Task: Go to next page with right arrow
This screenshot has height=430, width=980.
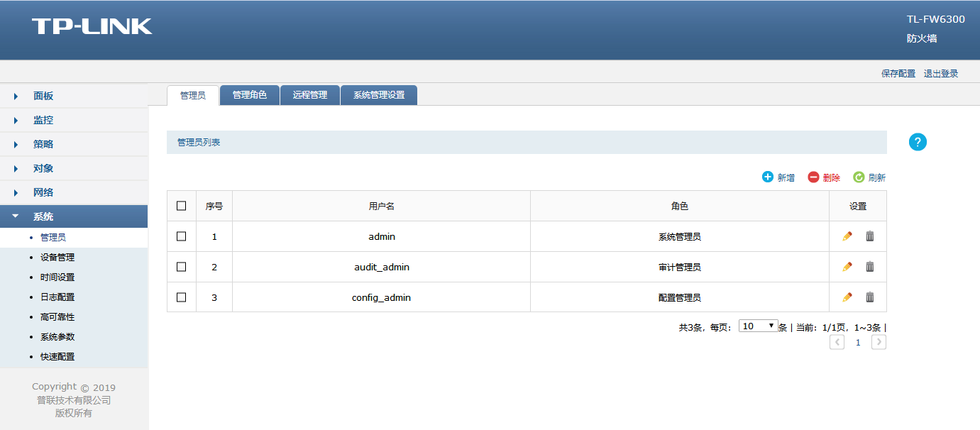Action: [x=879, y=343]
